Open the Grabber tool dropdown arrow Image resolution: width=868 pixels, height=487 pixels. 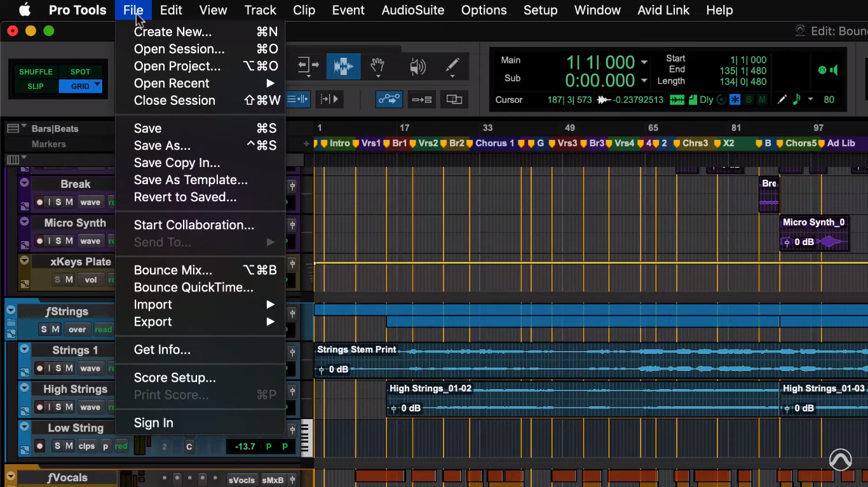coord(378,76)
